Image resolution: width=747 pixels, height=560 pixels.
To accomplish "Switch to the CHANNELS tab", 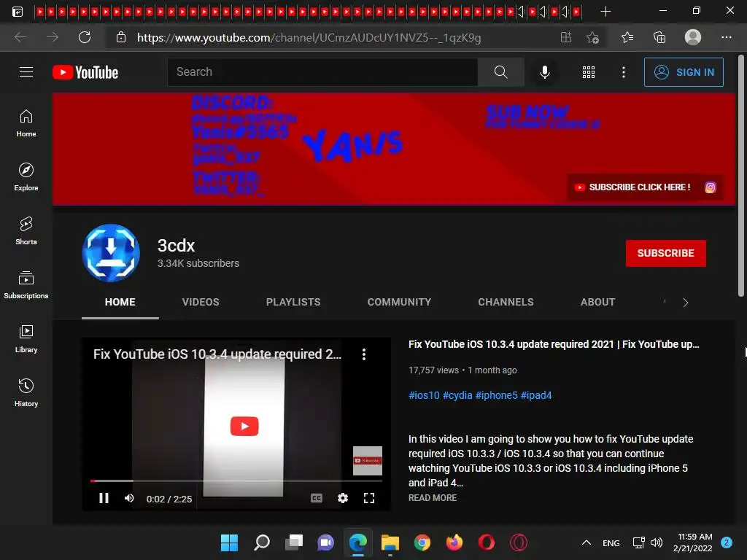I will click(506, 302).
